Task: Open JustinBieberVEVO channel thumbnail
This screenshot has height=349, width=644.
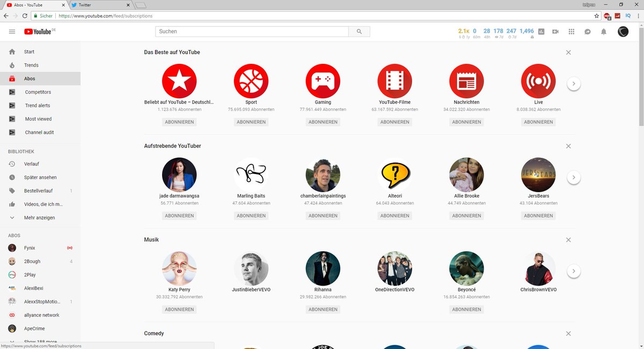Action: pyautogui.click(x=251, y=268)
